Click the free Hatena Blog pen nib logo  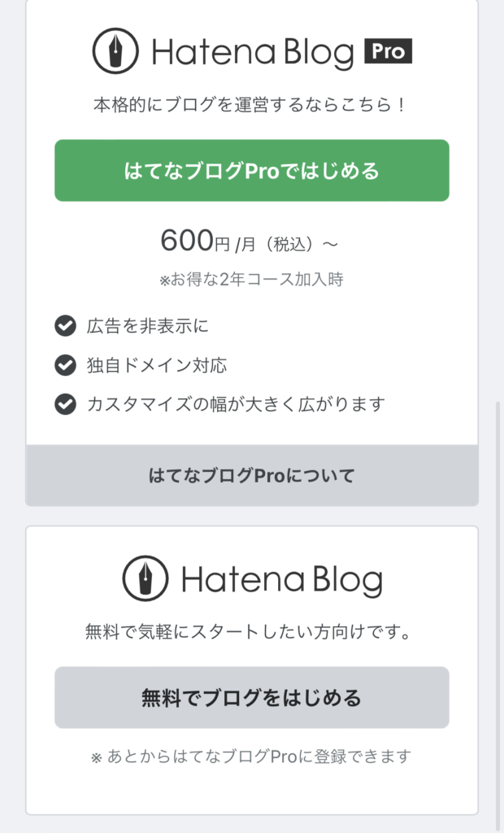pos(146,578)
